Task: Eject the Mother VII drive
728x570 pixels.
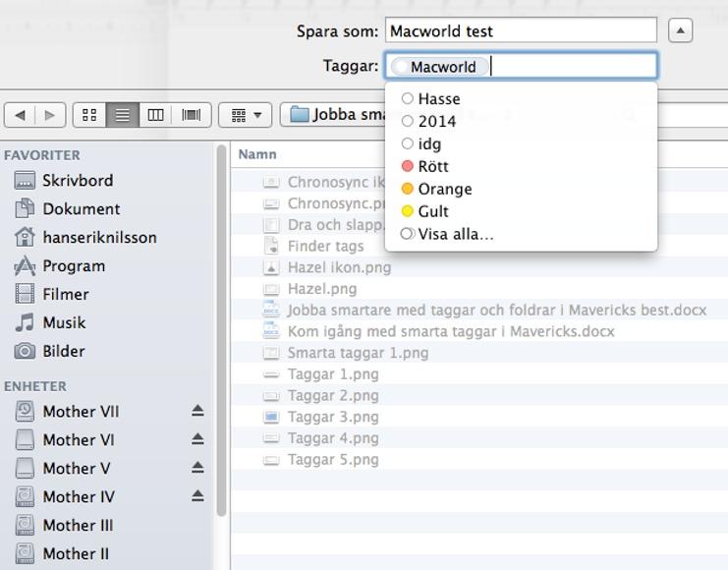Action: tap(197, 411)
